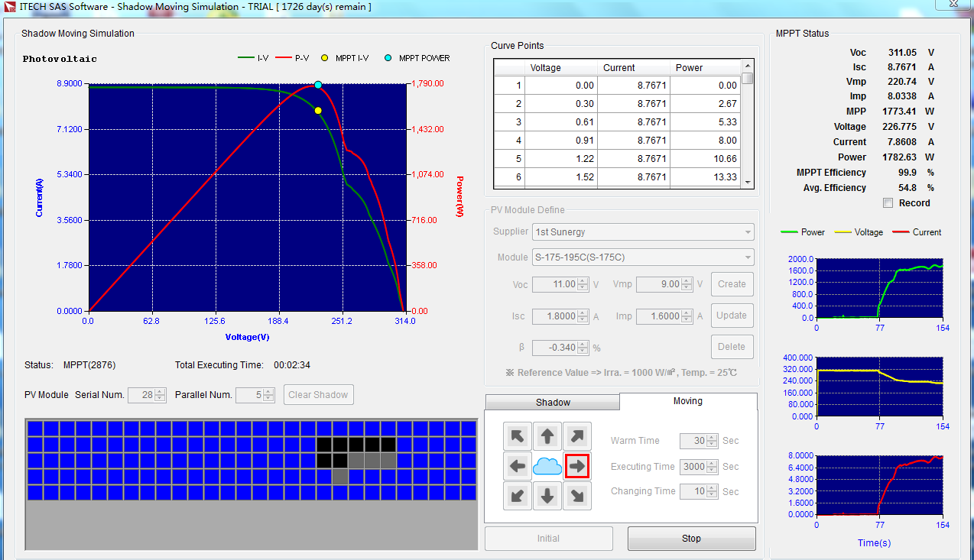This screenshot has height=560, width=974.
Task: Click the up-left diagonal arrow button
Action: pos(518,436)
